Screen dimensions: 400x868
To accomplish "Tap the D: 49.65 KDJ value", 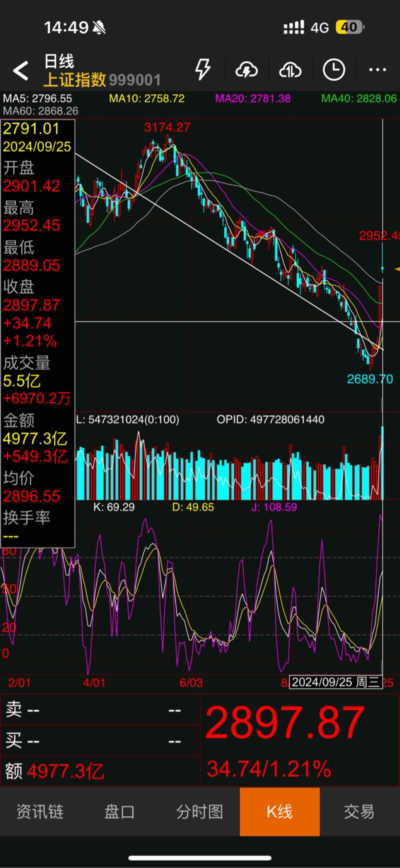I will (193, 507).
